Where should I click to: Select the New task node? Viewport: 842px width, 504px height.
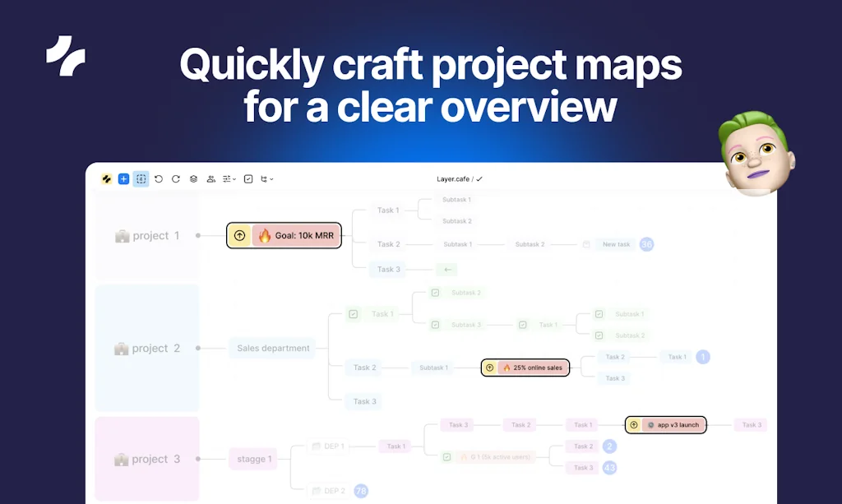[x=616, y=244]
